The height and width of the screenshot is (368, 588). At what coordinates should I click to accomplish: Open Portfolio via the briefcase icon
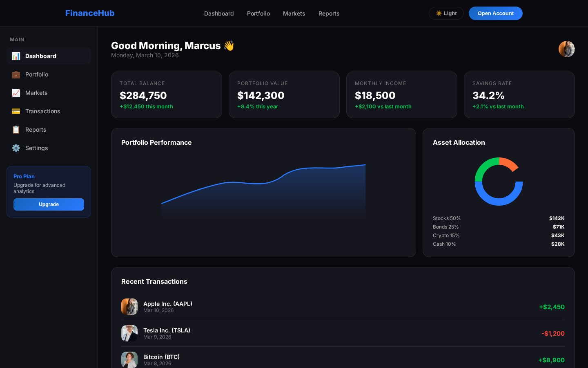point(16,74)
